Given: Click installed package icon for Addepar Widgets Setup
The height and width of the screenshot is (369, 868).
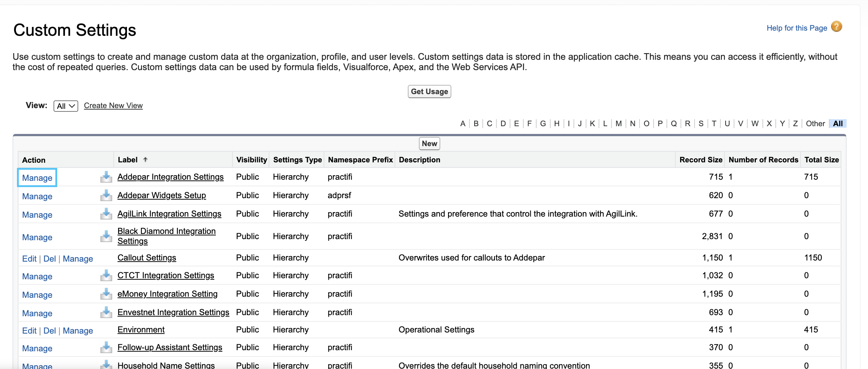Looking at the screenshot, I should click(106, 196).
